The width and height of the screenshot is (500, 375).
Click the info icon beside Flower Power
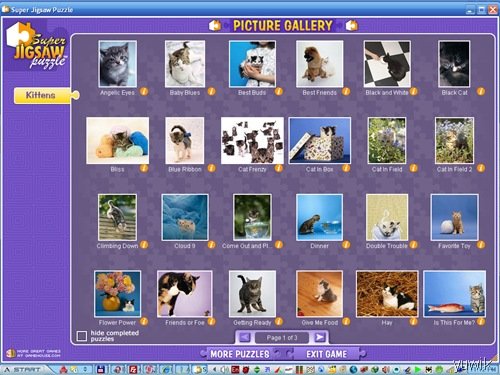pos(144,321)
